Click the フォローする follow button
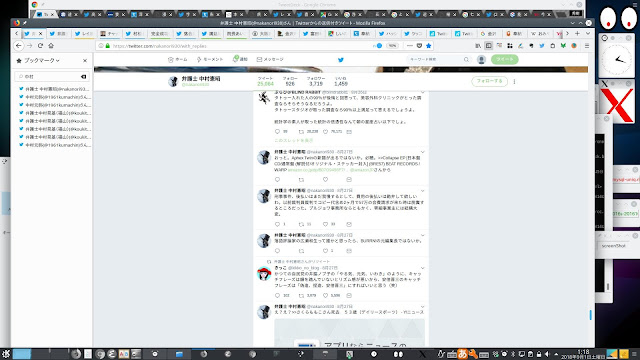 click(x=489, y=81)
